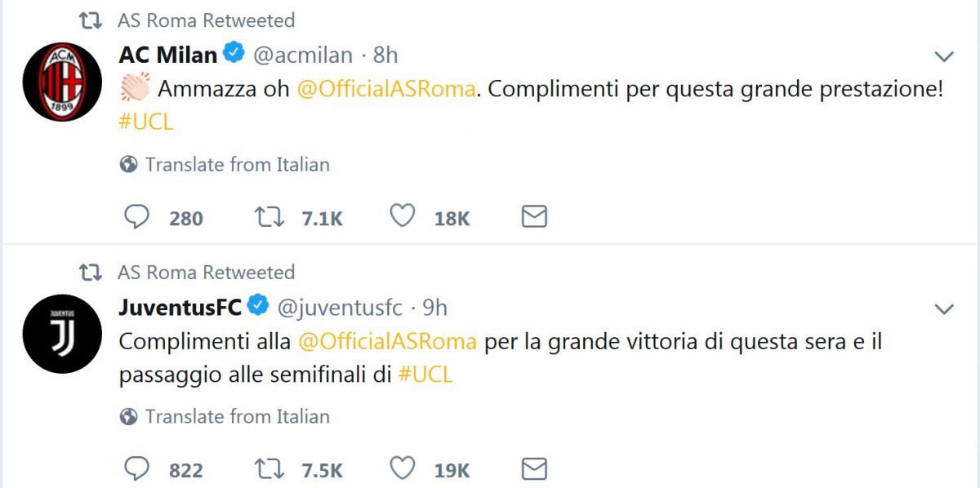Image resolution: width=980 pixels, height=488 pixels.
Task: Send JuventusFC tweet via direct message
Action: [x=534, y=469]
